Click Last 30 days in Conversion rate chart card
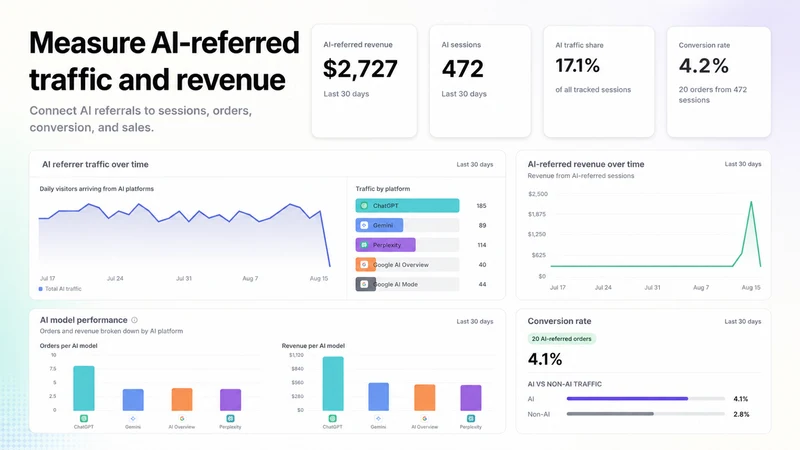 [743, 321]
